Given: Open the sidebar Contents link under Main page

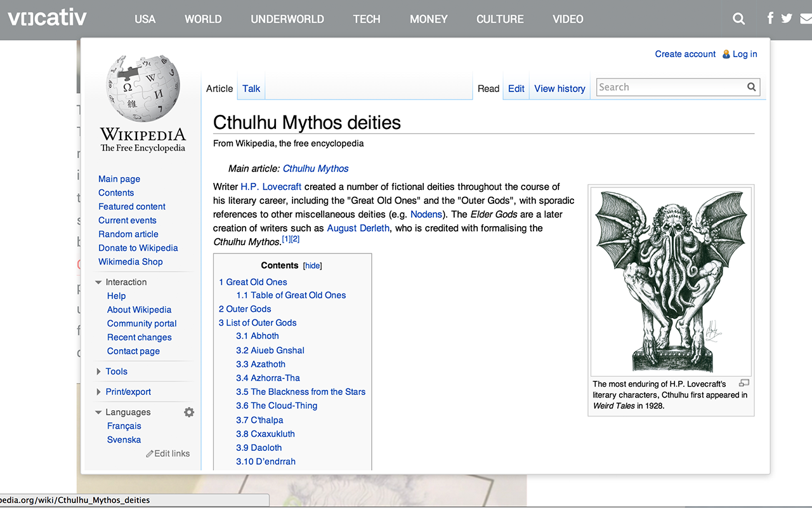Looking at the screenshot, I should (116, 193).
